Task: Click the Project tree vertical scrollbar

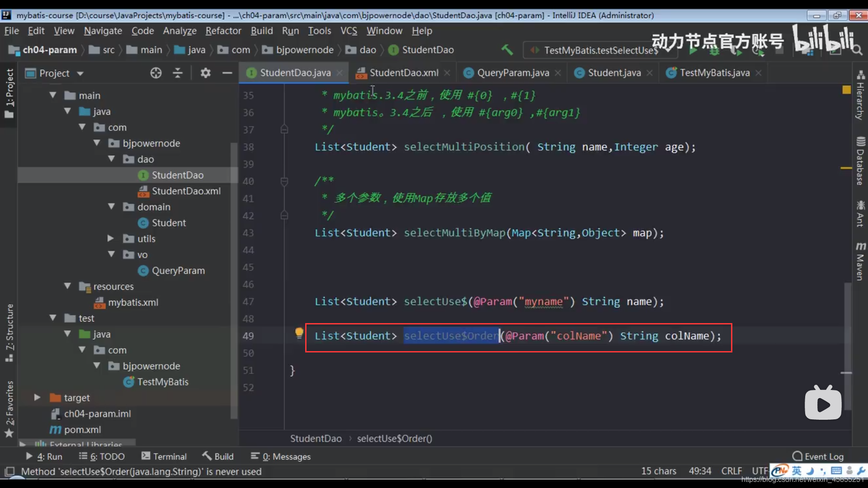Action: click(234, 280)
